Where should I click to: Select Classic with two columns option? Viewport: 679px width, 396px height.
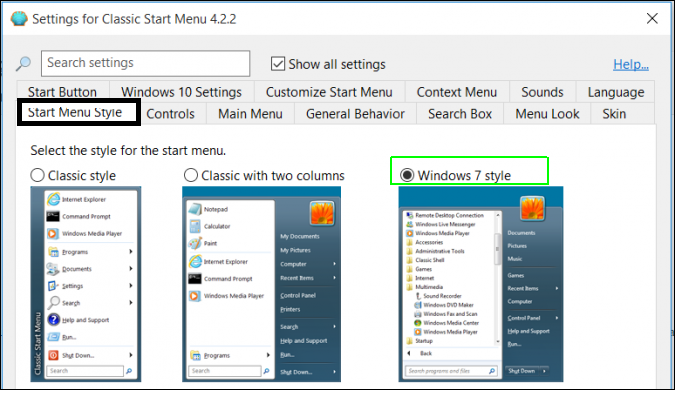(x=191, y=176)
